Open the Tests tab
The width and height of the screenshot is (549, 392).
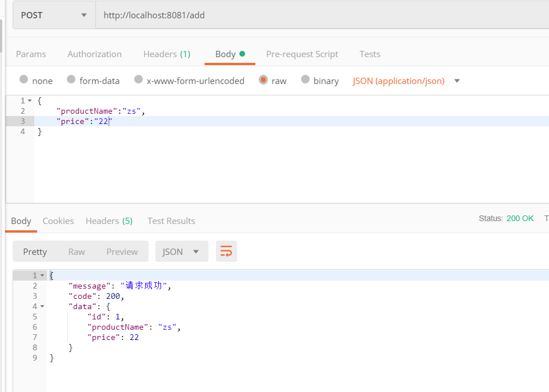370,54
